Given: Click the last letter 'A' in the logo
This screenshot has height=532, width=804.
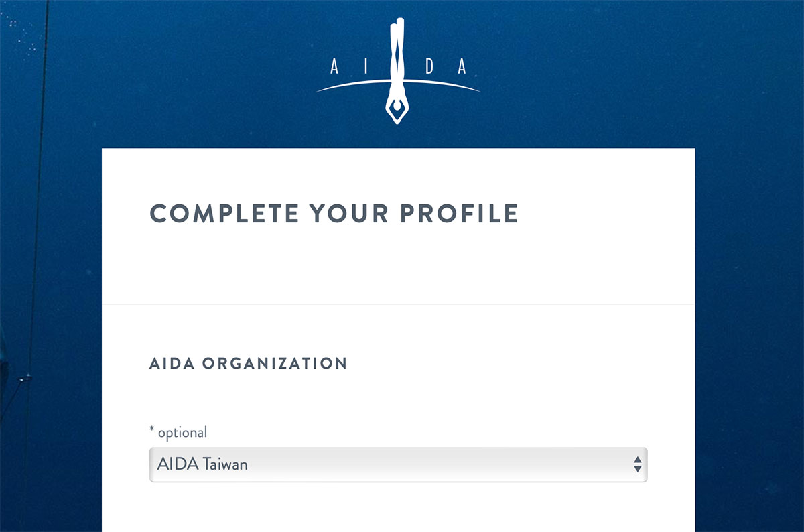Looking at the screenshot, I should (x=461, y=67).
